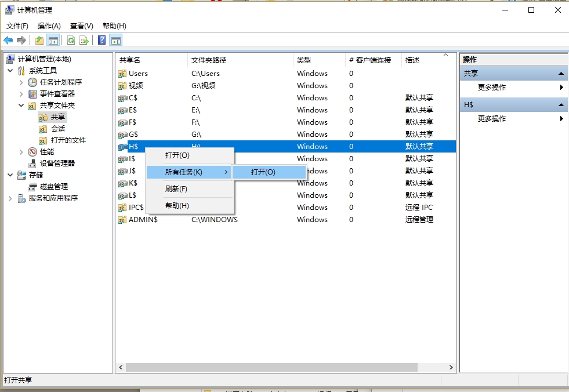Select the C:\WINDOWS folder path cell

point(215,220)
